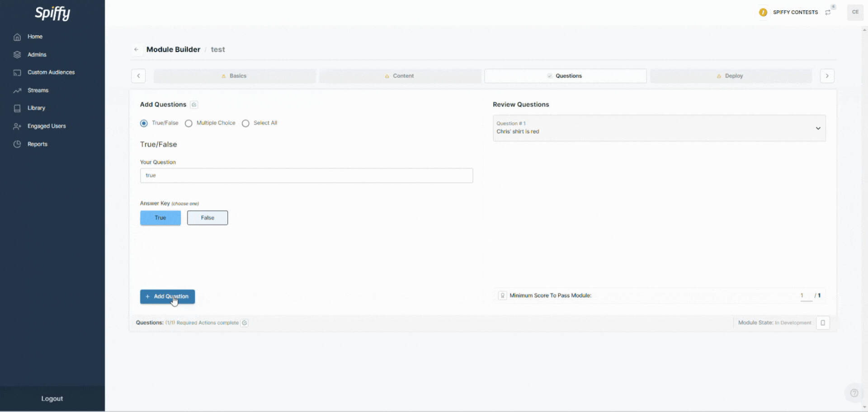Image resolution: width=868 pixels, height=412 pixels.
Task: Click the help question mark icon
Action: 854,393
